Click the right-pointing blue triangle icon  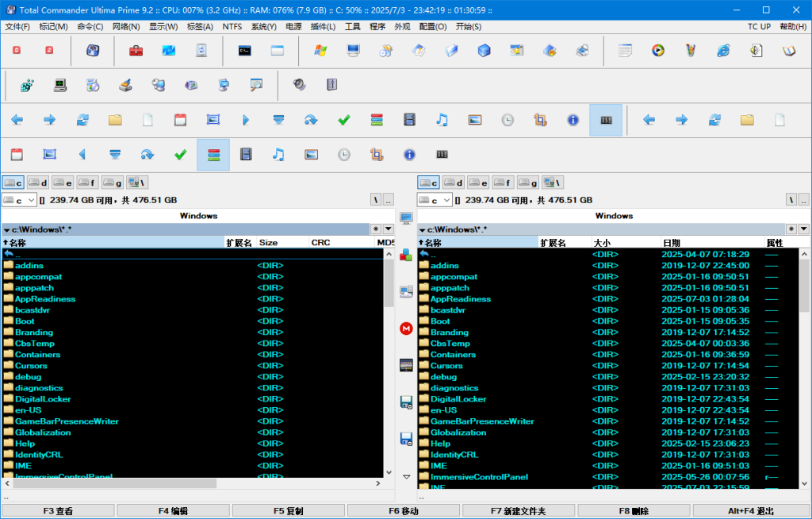coord(246,121)
